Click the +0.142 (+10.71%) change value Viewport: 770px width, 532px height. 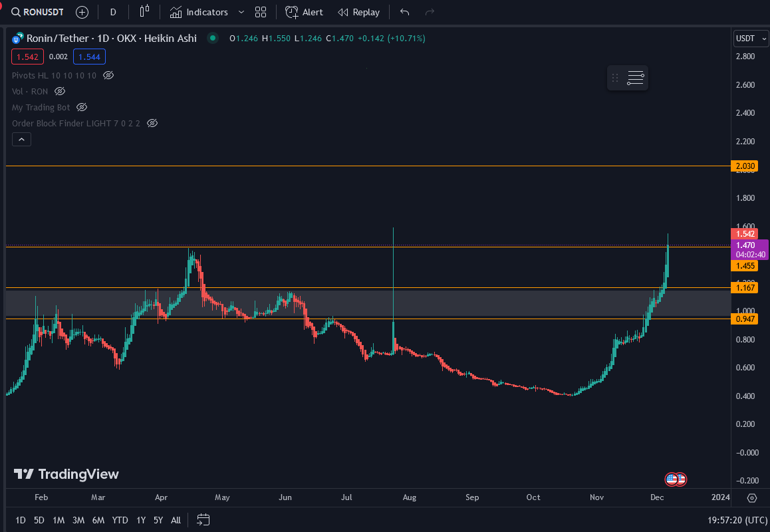pos(392,39)
